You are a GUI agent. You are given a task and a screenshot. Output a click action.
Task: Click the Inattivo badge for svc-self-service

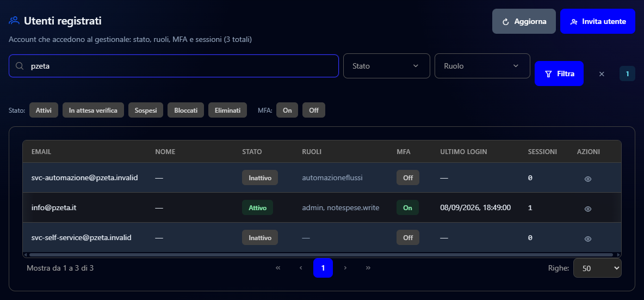pyautogui.click(x=260, y=237)
